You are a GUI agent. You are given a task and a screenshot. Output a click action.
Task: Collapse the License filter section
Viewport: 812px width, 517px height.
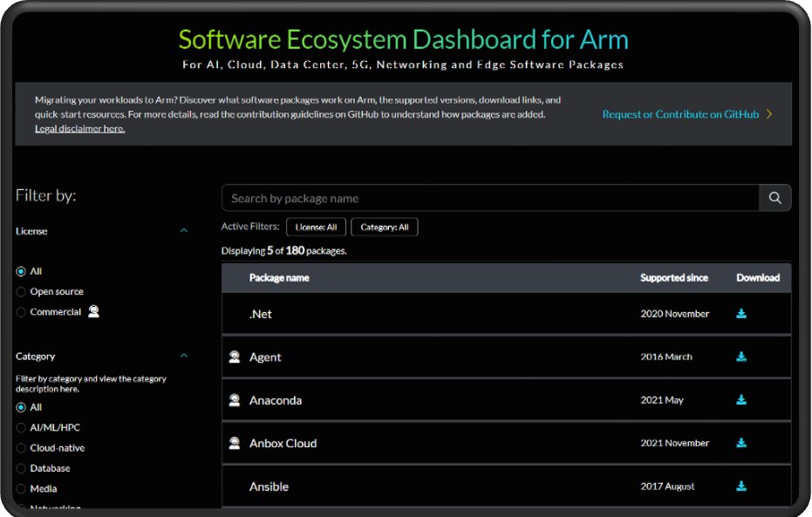click(x=184, y=230)
